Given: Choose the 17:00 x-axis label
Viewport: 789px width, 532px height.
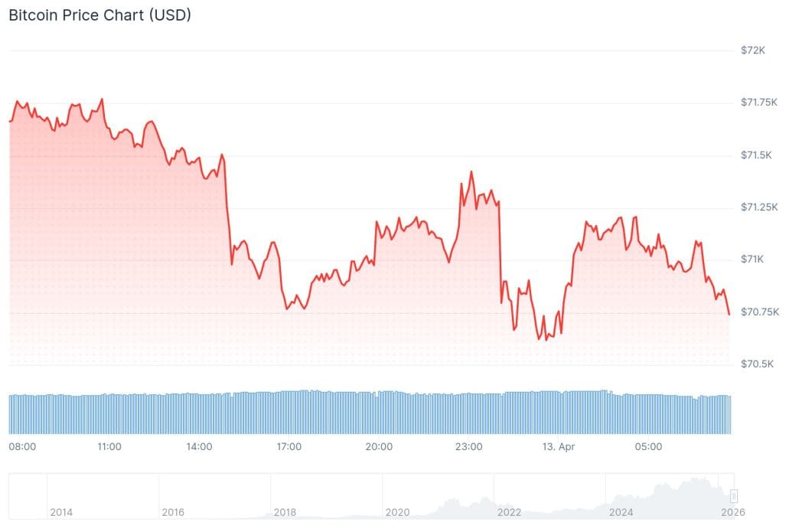Looking at the screenshot, I should tap(289, 446).
